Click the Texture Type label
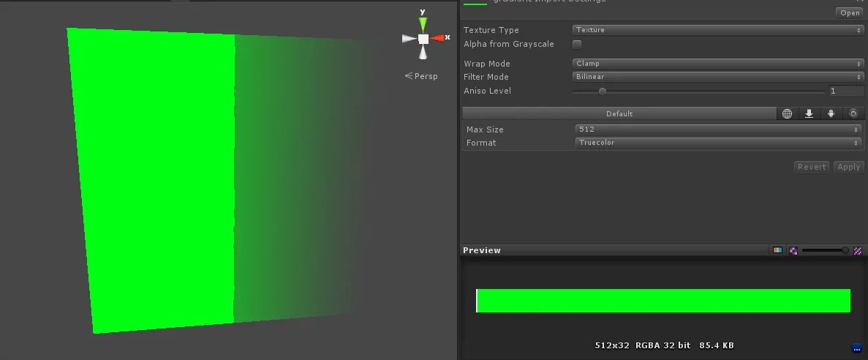The image size is (868, 360). pos(491,30)
